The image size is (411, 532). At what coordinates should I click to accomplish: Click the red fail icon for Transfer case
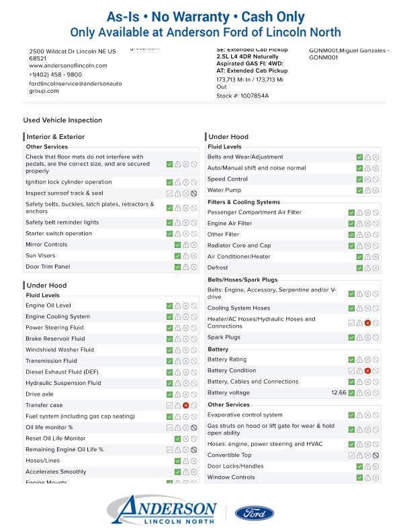[186, 406]
